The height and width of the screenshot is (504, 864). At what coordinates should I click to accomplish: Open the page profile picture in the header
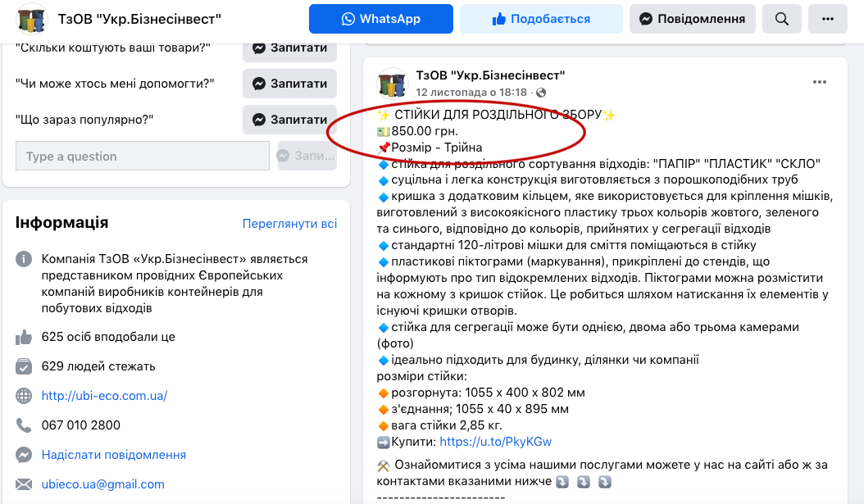(32, 20)
